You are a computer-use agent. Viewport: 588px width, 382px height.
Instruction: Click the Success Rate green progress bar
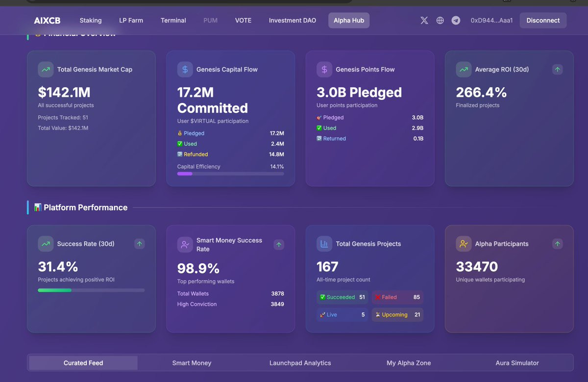pyautogui.click(x=91, y=290)
